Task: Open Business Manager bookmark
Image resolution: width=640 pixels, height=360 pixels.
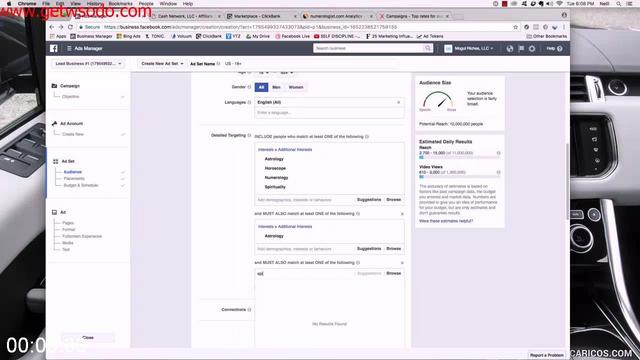Action: (91, 36)
